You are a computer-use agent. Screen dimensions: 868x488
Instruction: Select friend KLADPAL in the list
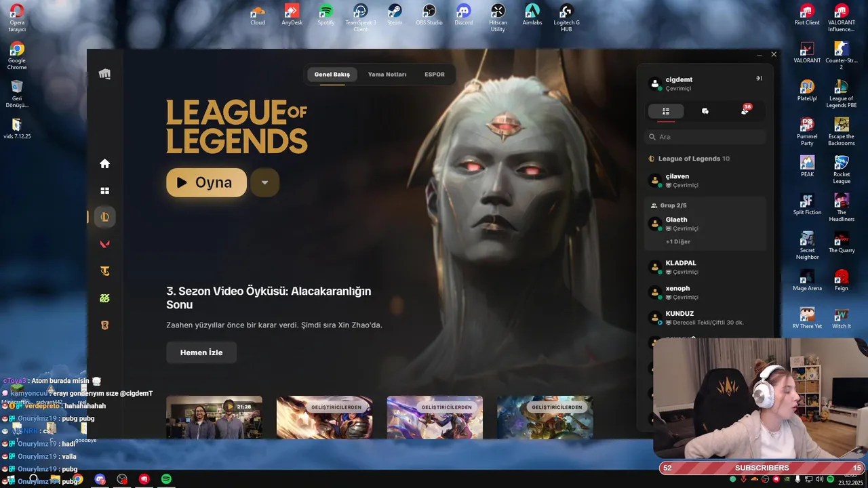click(705, 267)
